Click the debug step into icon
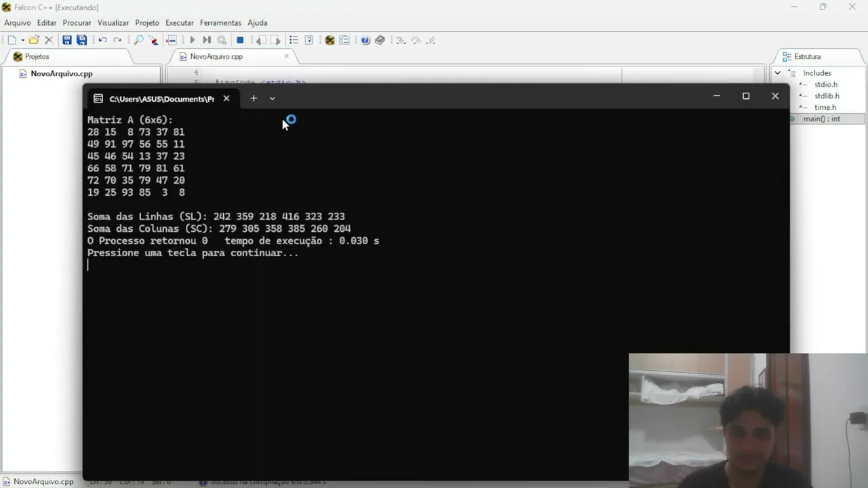Screen dimensions: 868x488 401,40
